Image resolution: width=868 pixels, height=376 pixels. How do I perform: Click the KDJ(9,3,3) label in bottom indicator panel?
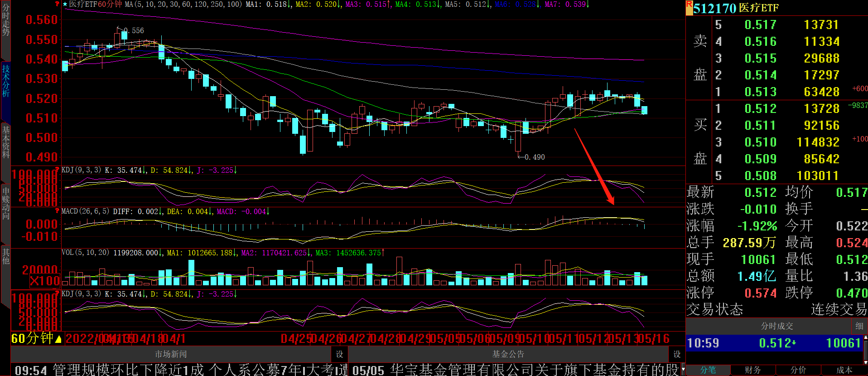pos(82,293)
